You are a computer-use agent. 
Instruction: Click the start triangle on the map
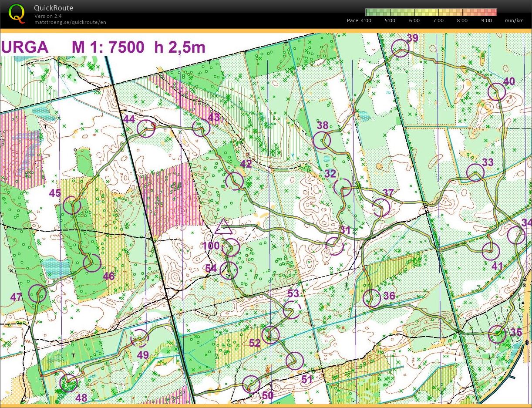click(x=224, y=227)
